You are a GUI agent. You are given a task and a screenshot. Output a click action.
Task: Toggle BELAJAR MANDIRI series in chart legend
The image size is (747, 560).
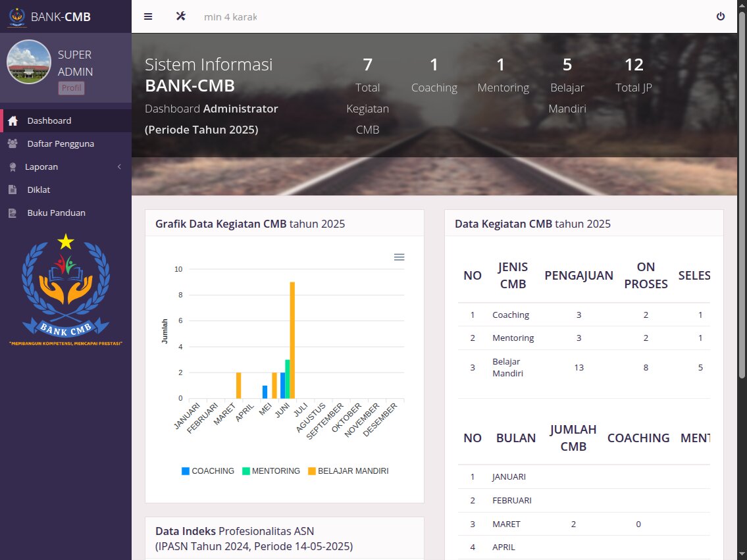tap(348, 471)
